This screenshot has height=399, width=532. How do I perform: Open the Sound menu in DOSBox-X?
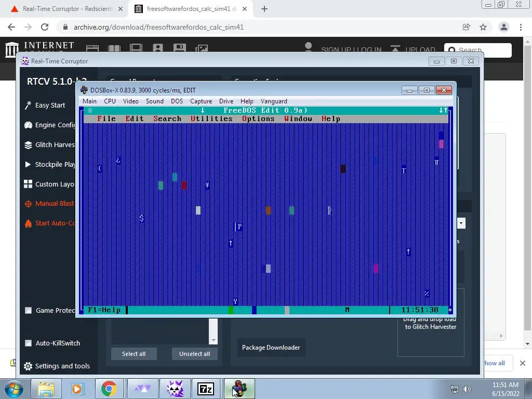155,101
